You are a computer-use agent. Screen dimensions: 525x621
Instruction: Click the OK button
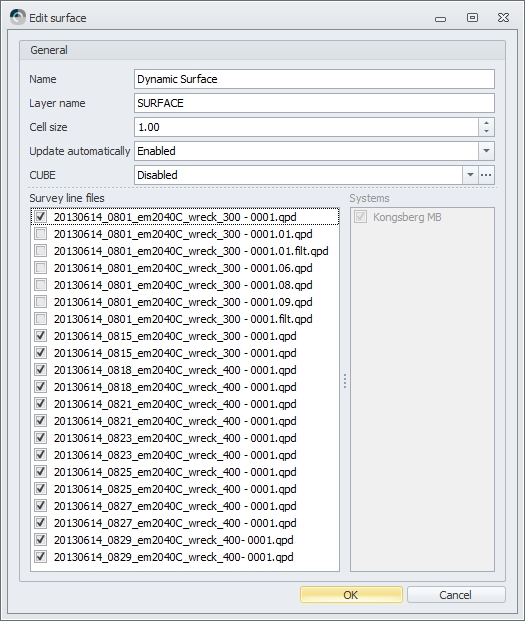[351, 594]
